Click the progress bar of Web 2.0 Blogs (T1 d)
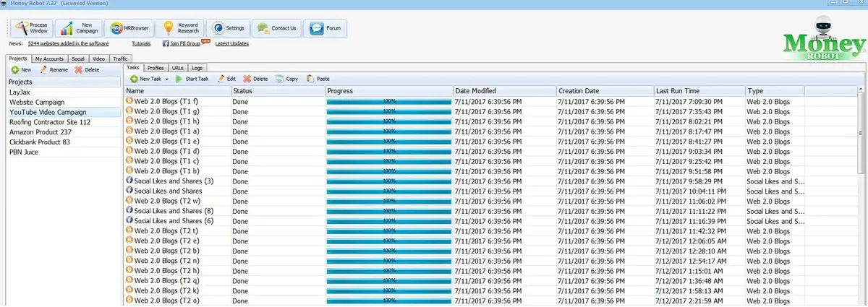 [389, 151]
